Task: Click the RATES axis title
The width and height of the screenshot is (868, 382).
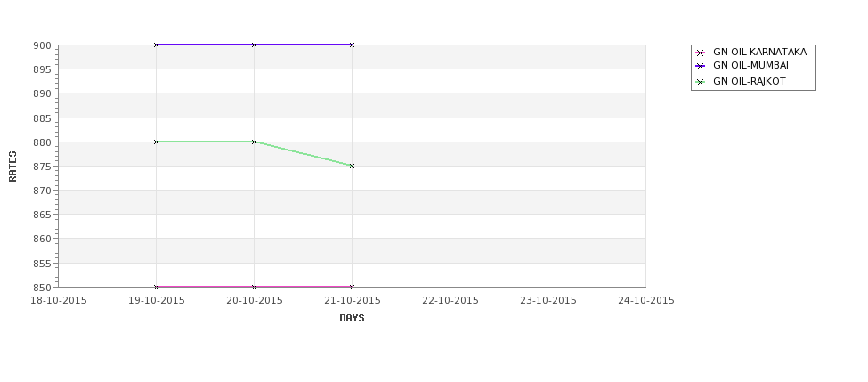Action: [12, 167]
